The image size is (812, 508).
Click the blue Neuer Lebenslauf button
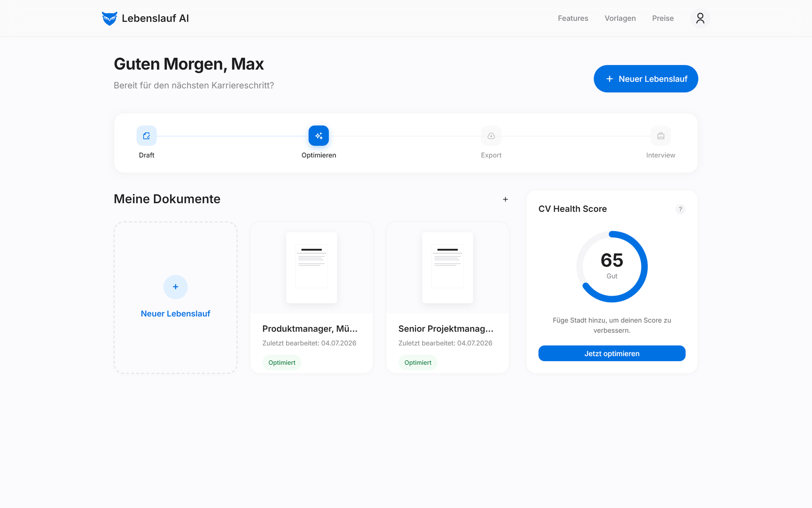[646, 79]
